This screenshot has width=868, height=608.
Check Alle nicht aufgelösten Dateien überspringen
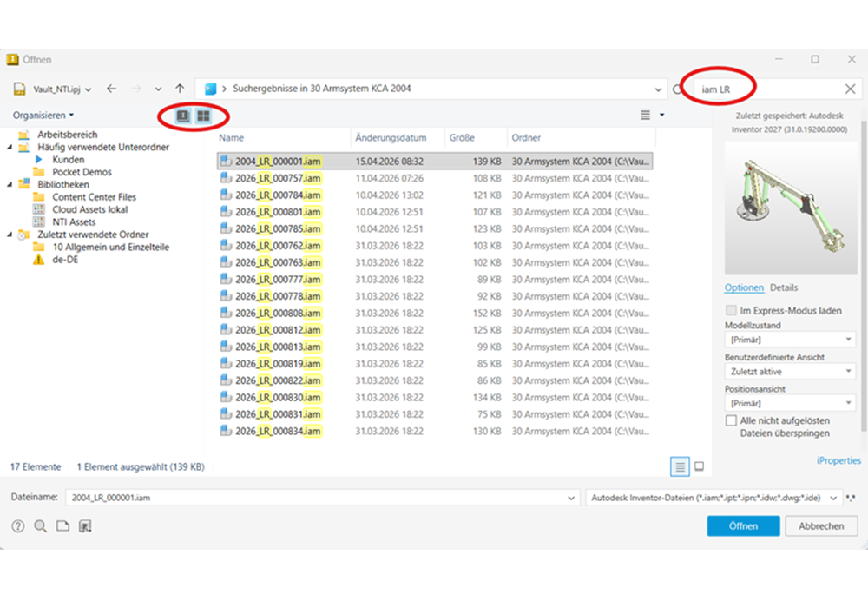tap(731, 420)
